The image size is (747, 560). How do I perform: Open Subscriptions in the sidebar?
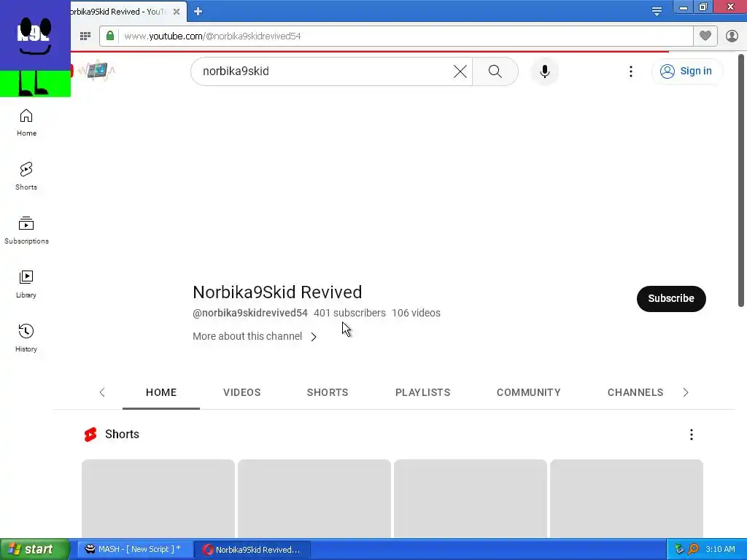[x=26, y=230]
